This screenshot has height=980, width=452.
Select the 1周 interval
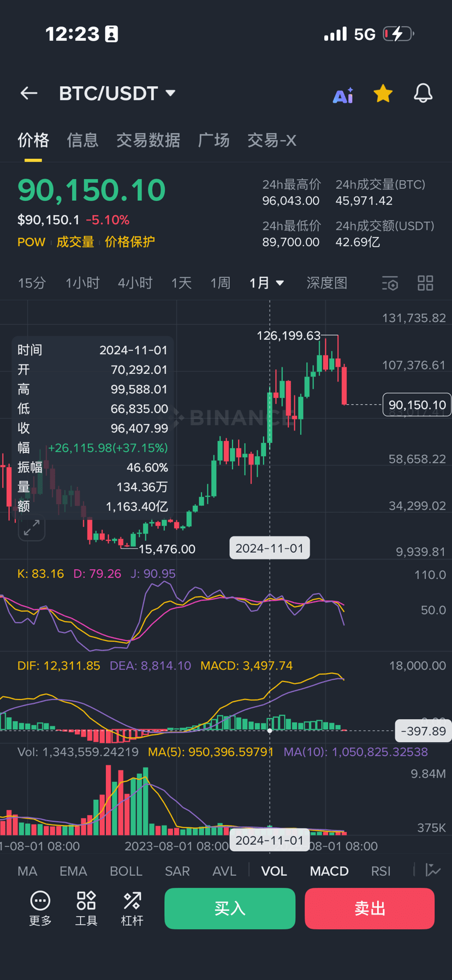click(x=221, y=283)
